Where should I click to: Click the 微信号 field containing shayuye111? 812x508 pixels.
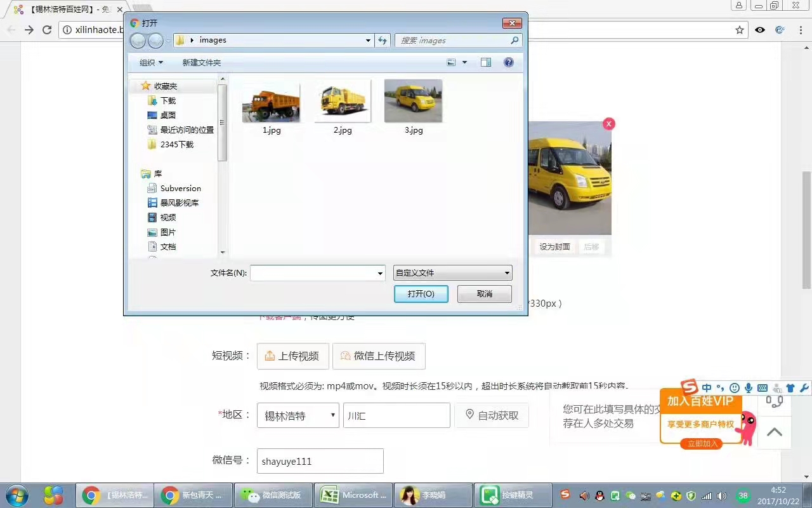[x=320, y=461]
